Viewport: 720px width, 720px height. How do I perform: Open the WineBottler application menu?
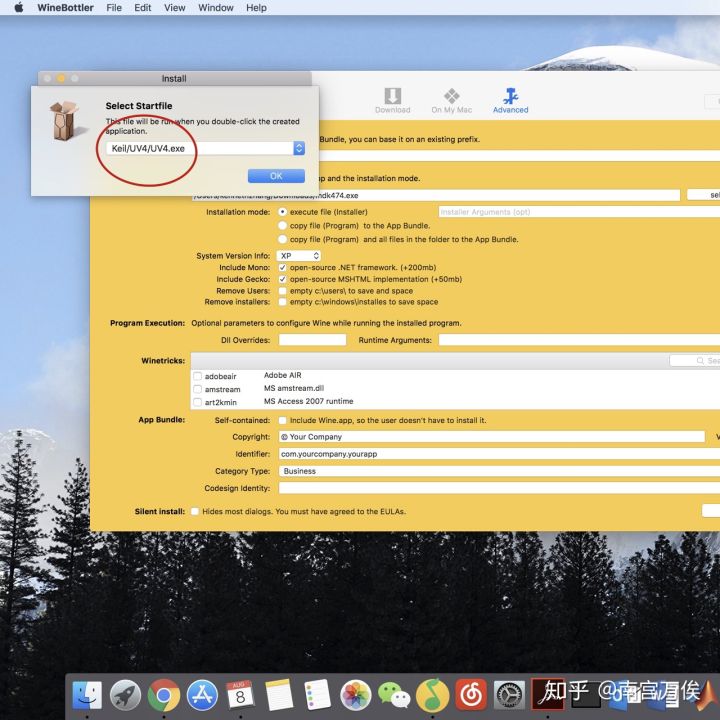click(x=65, y=7)
